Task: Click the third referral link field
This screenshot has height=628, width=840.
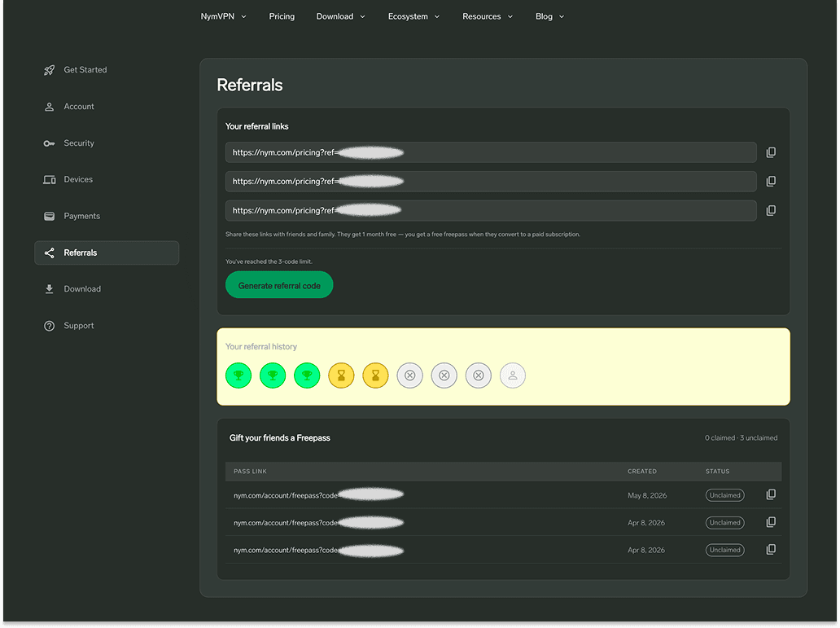Action: (491, 210)
